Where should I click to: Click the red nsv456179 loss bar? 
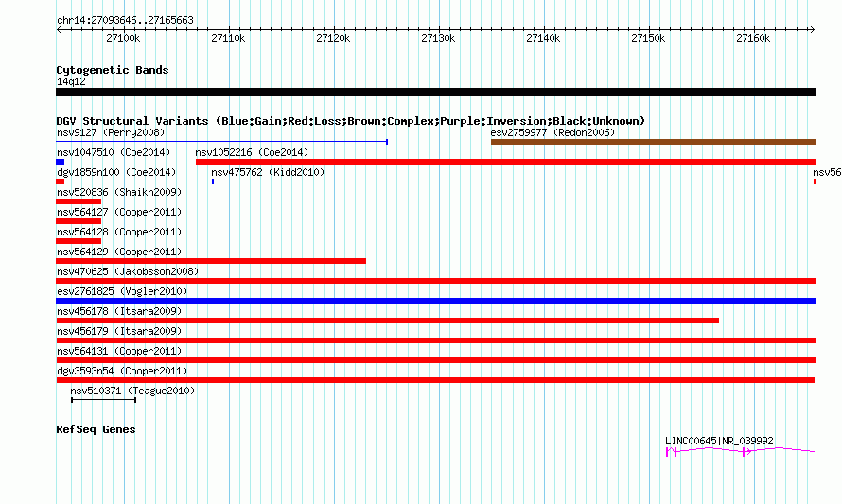click(x=436, y=340)
